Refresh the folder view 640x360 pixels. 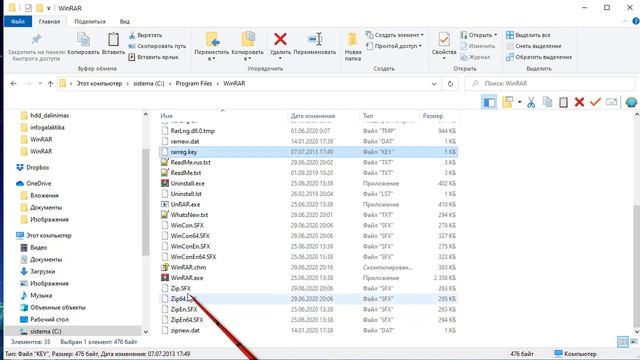pyautogui.click(x=450, y=84)
